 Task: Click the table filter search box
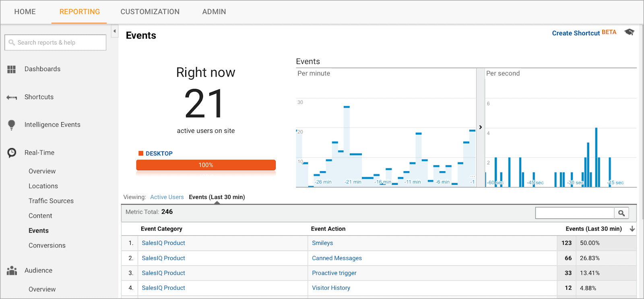(575, 213)
